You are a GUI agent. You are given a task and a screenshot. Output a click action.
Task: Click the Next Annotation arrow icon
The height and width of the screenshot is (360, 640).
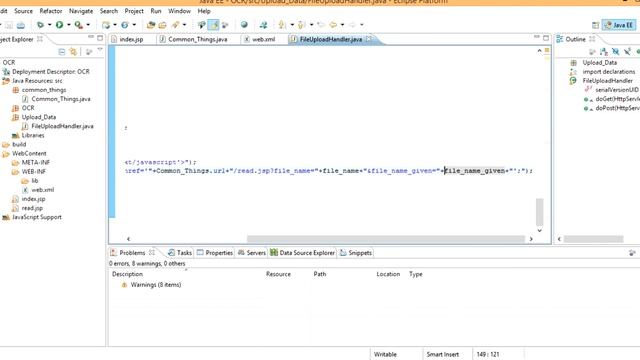point(282,25)
